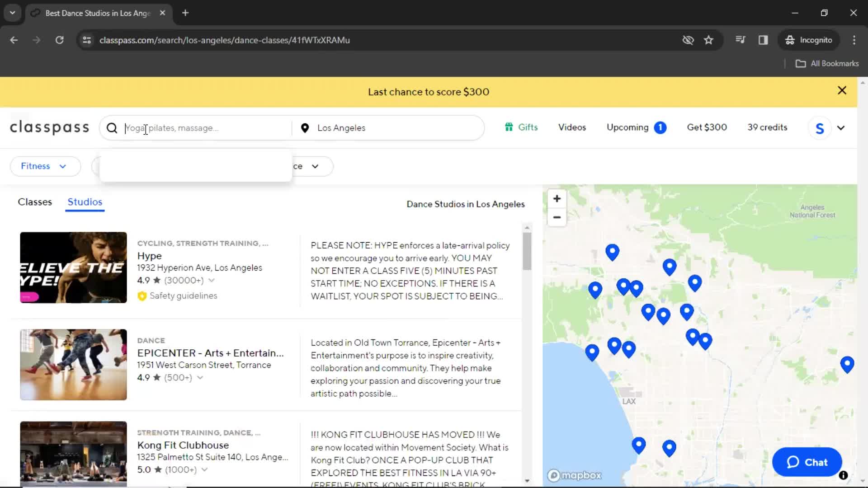Click the address 1932 Hyperion Ave, Los Angeles
Image resolution: width=868 pixels, height=488 pixels.
tap(199, 268)
